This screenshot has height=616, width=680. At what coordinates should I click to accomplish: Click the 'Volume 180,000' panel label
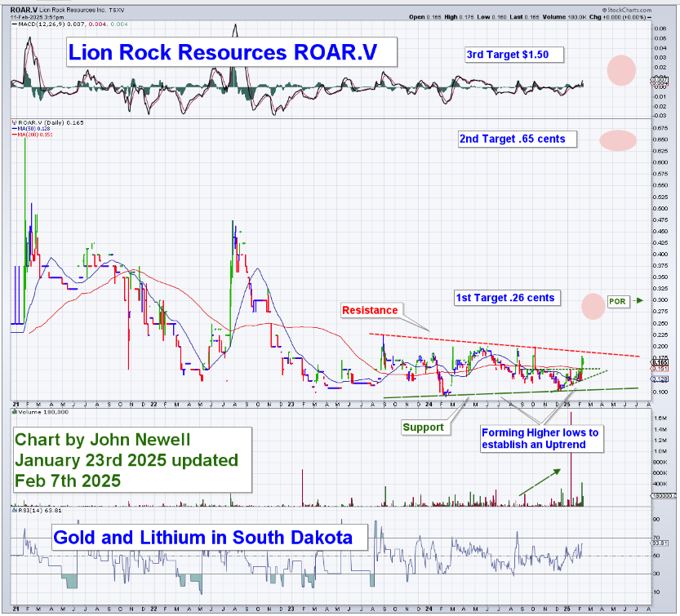(x=40, y=412)
